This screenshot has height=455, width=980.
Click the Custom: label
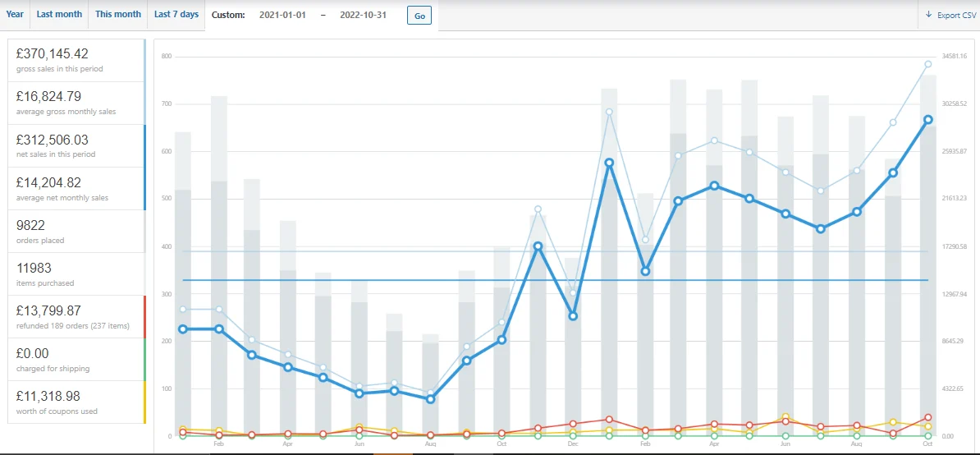(x=228, y=15)
